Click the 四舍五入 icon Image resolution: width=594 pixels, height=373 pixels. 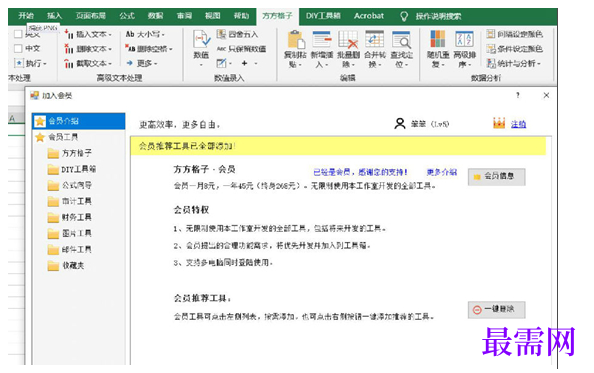point(221,34)
